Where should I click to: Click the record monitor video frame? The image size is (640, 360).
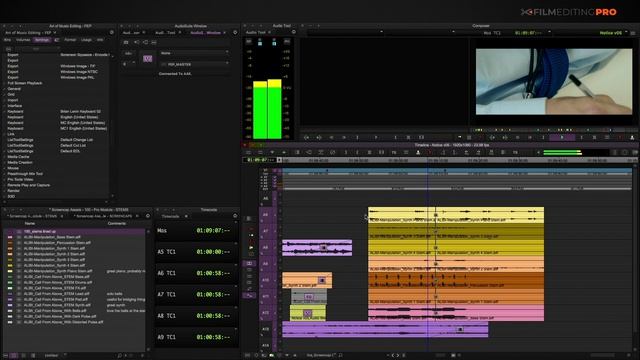tap(554, 82)
